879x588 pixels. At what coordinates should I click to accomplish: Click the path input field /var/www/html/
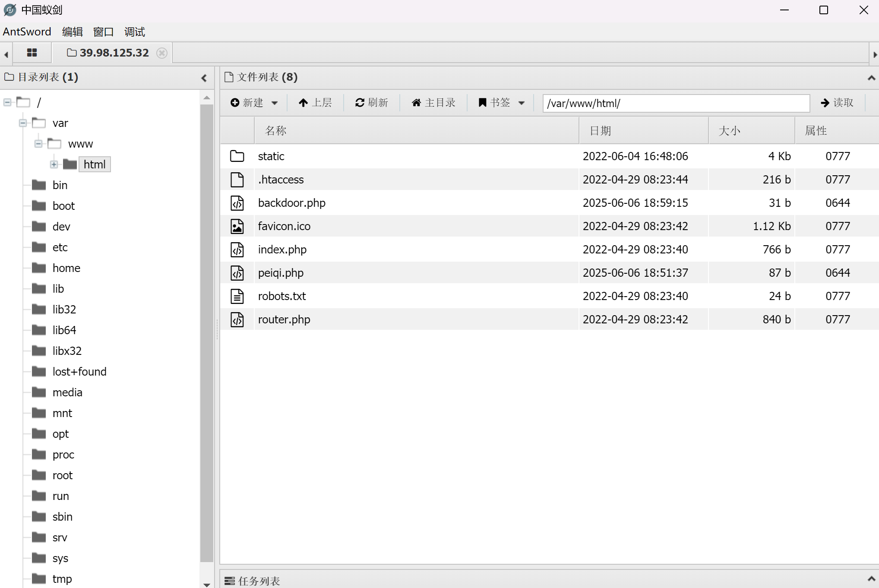click(676, 104)
